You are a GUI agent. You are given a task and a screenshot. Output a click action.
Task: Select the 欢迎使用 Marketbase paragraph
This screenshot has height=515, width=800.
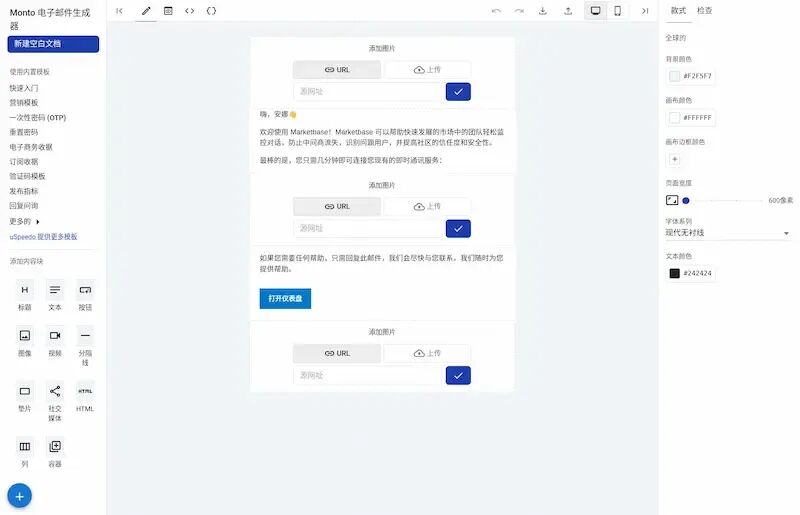coord(382,137)
